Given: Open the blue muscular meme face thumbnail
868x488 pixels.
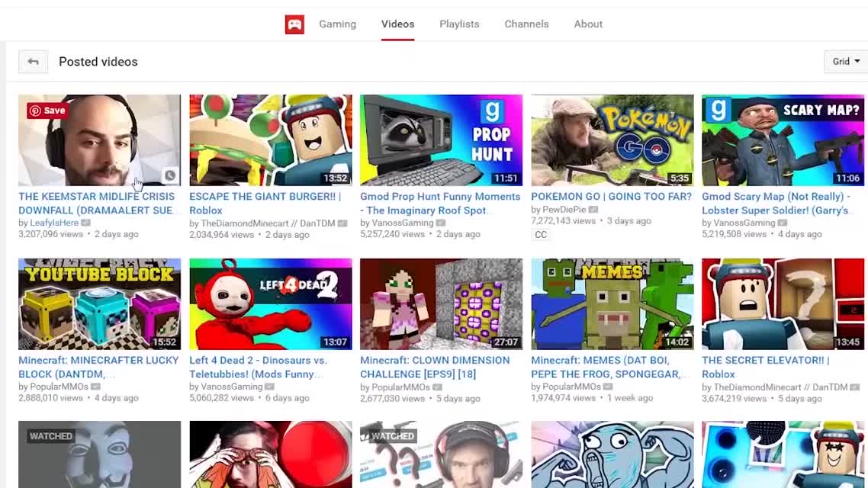Looking at the screenshot, I should (x=612, y=454).
